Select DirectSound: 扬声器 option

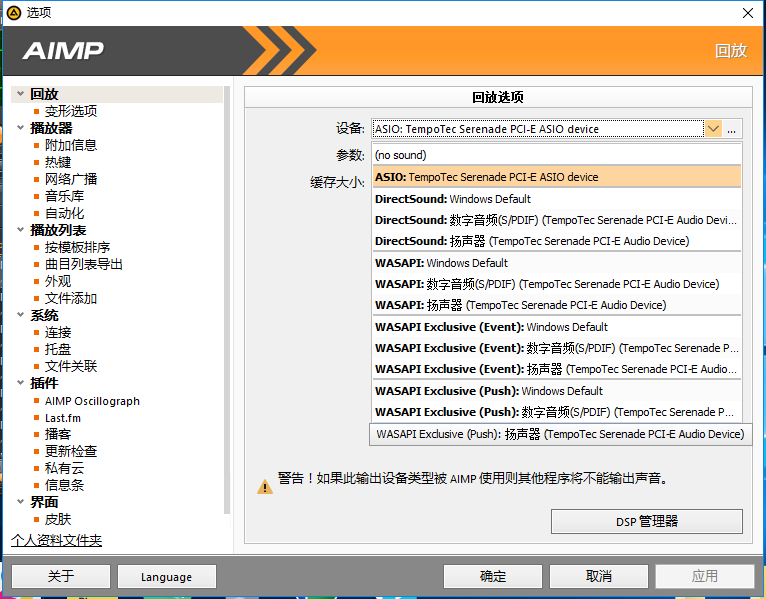tap(556, 241)
